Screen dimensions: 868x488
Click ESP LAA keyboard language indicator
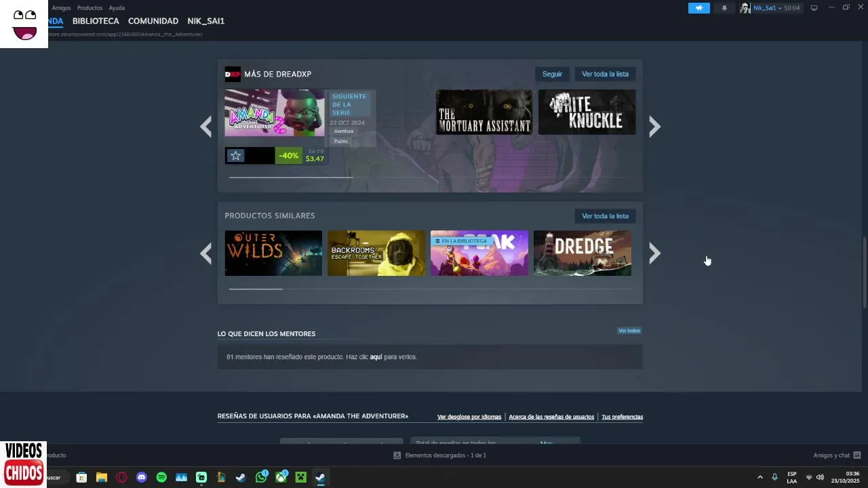pyautogui.click(x=792, y=477)
